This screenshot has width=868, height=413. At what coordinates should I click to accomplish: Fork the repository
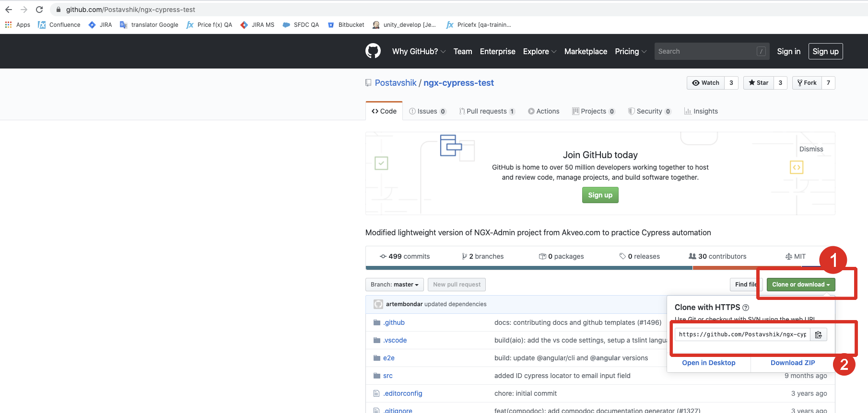click(807, 83)
